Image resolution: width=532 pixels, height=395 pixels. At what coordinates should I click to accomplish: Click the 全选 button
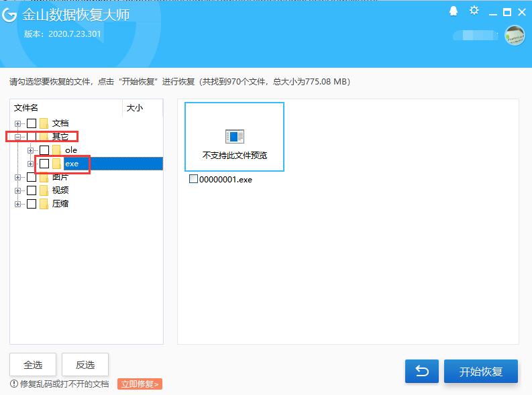pyautogui.click(x=33, y=365)
